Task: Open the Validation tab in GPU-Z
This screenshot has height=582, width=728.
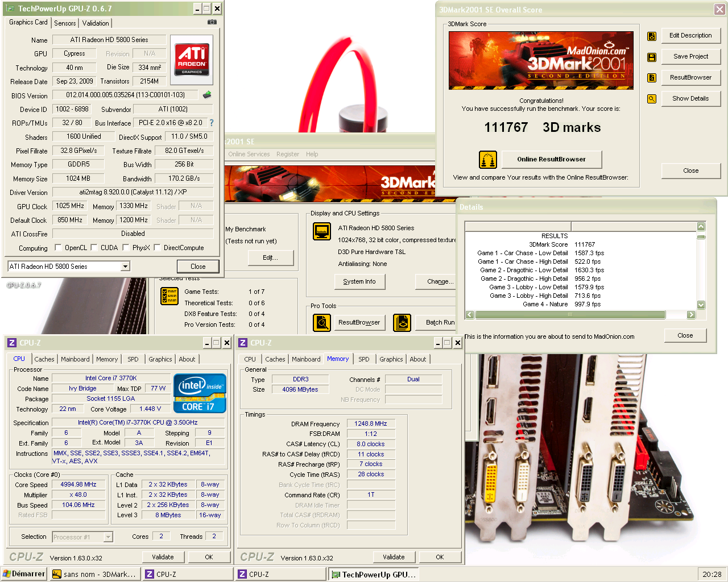Action: click(x=96, y=23)
